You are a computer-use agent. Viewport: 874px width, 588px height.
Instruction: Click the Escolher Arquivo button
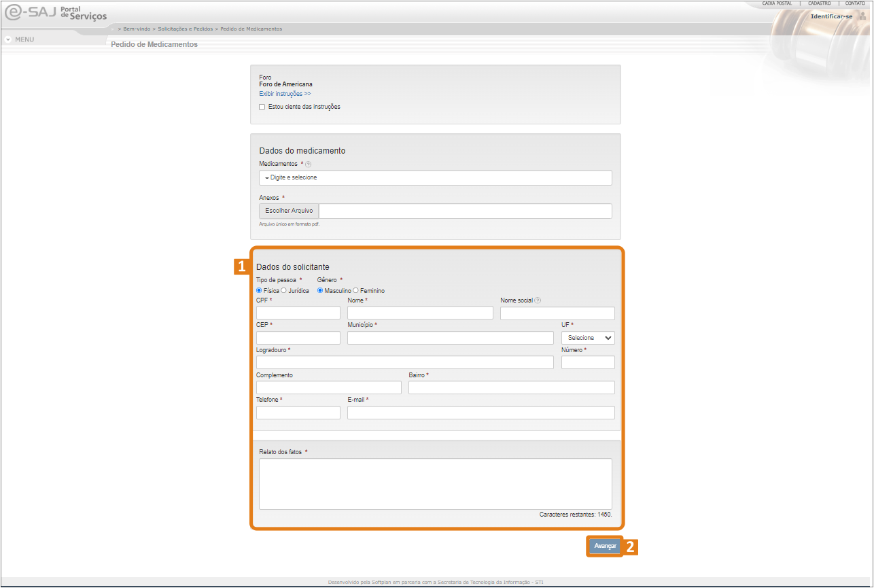point(289,211)
